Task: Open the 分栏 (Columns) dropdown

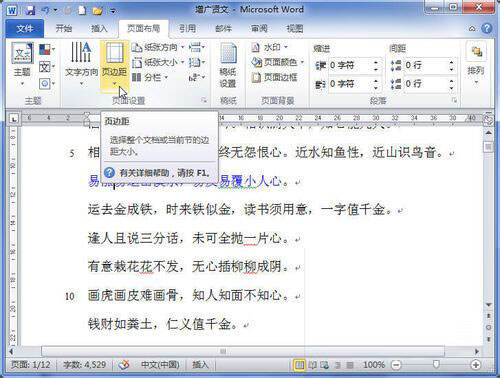Action: (150, 77)
